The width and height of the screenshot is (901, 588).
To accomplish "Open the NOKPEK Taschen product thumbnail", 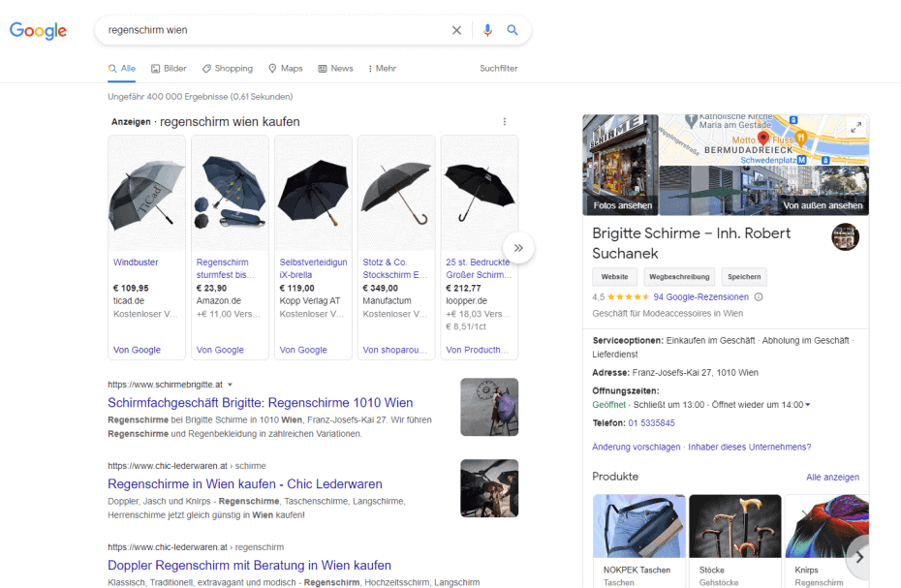I will coord(639,526).
